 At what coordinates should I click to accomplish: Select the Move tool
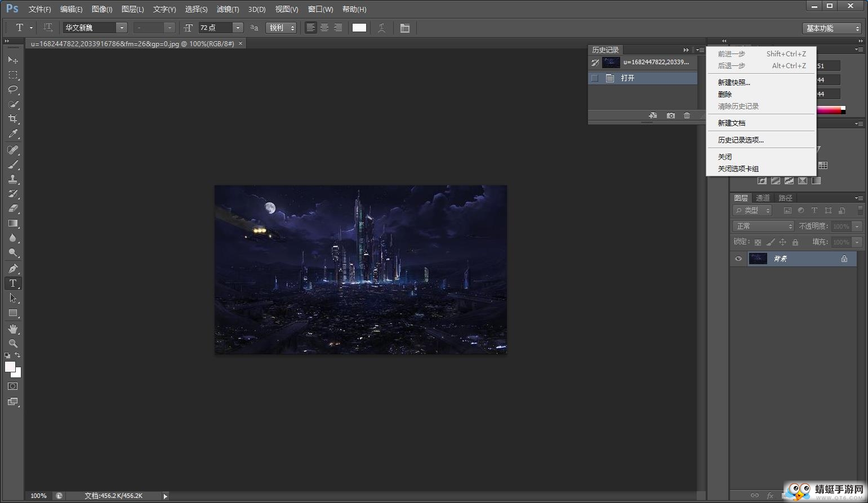(13, 60)
